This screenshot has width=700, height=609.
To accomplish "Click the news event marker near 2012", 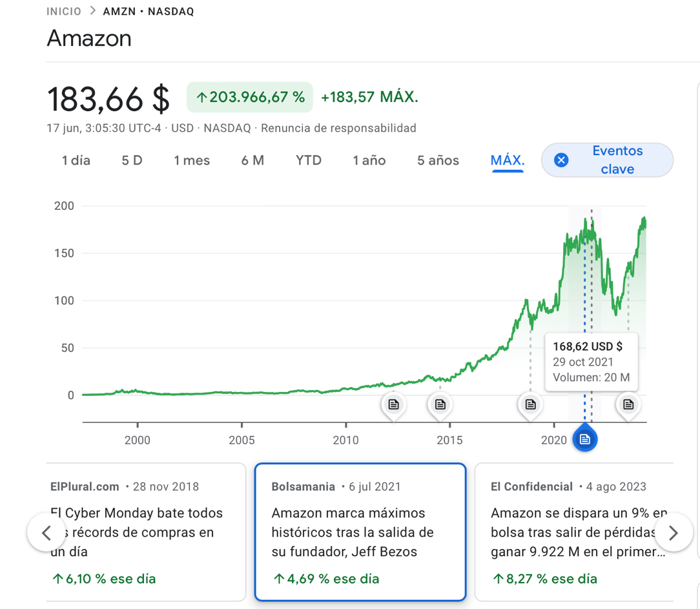I will (393, 405).
